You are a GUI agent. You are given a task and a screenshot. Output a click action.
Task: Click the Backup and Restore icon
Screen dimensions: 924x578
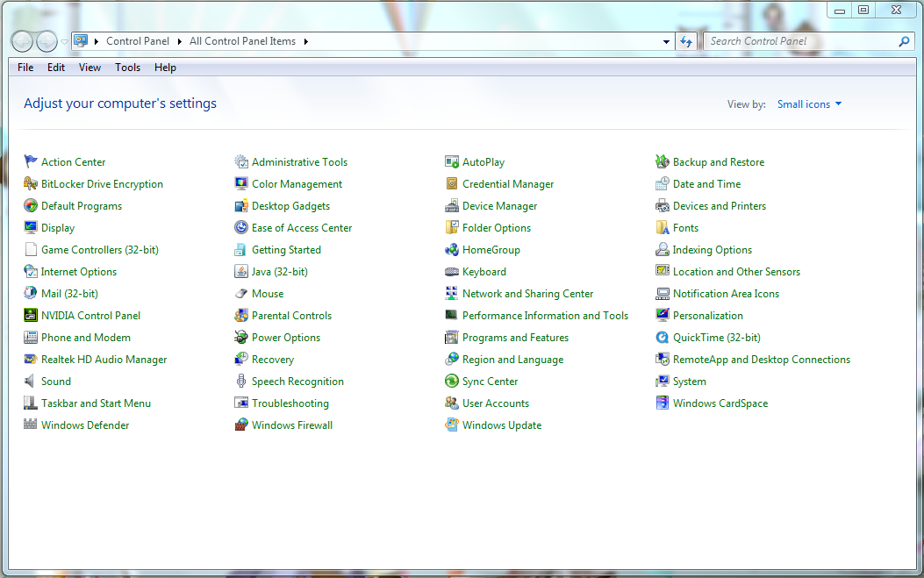coord(663,161)
